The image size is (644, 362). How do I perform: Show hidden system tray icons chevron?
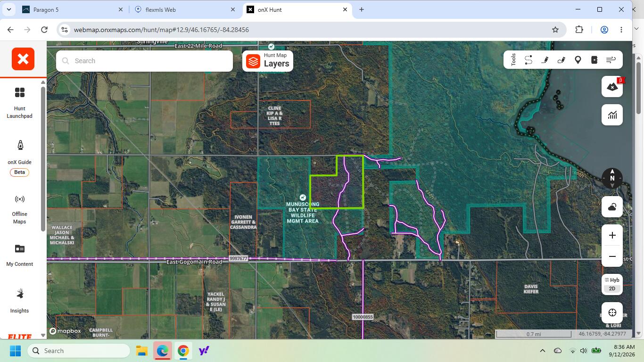542,351
